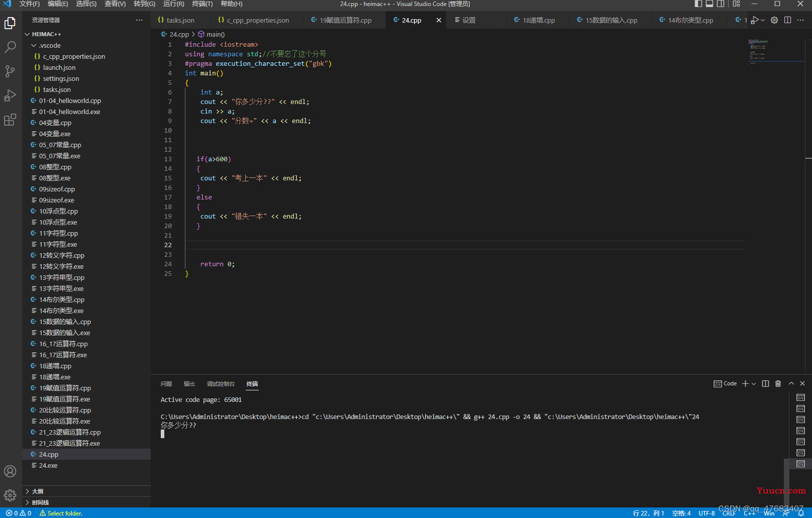Open the Accounts menu in activity bar

[x=10, y=471]
